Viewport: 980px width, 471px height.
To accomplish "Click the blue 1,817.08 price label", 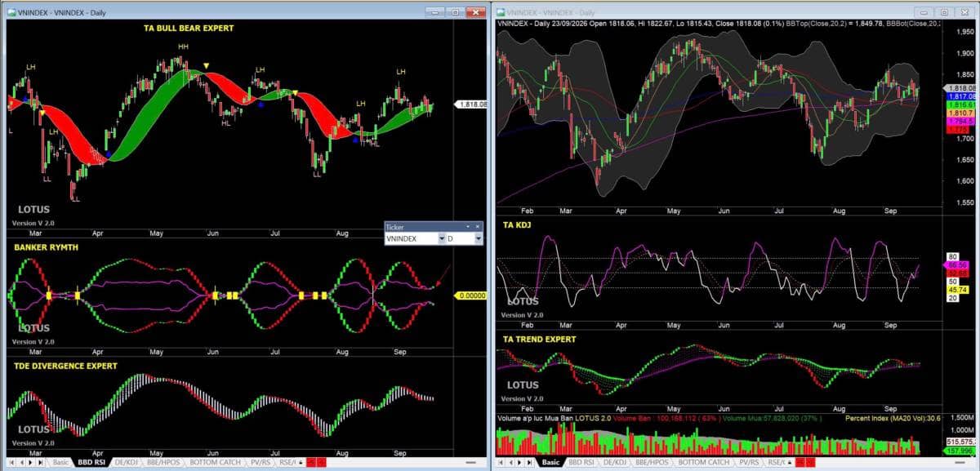I will [961, 96].
